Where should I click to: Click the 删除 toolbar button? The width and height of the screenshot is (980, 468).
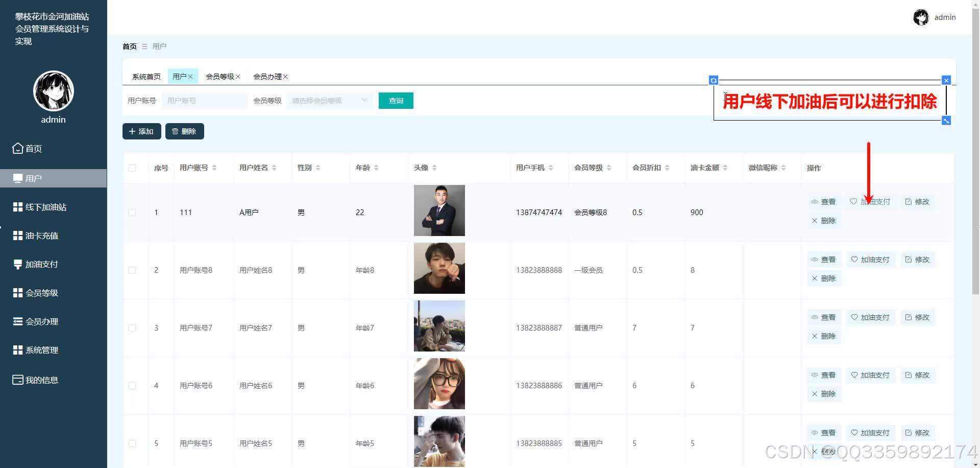point(185,131)
